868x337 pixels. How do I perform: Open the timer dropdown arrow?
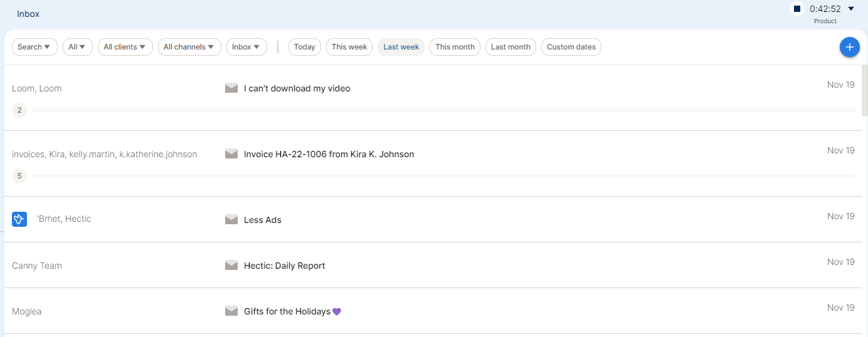coord(851,9)
